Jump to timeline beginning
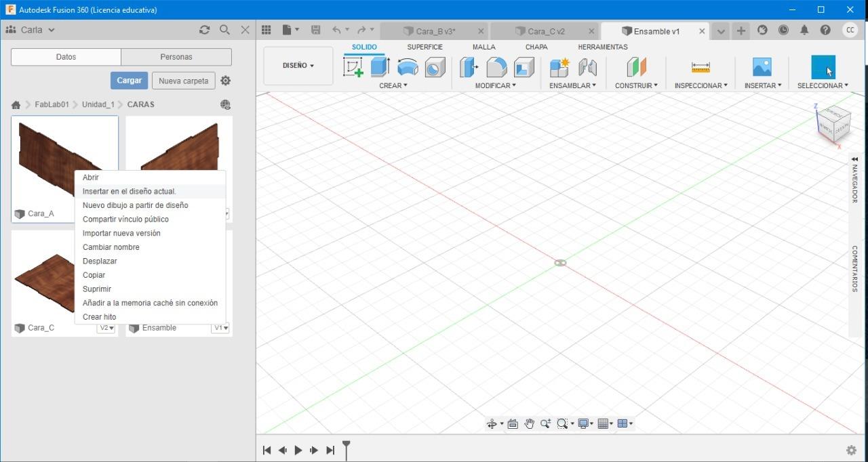868x462 pixels. (267, 450)
